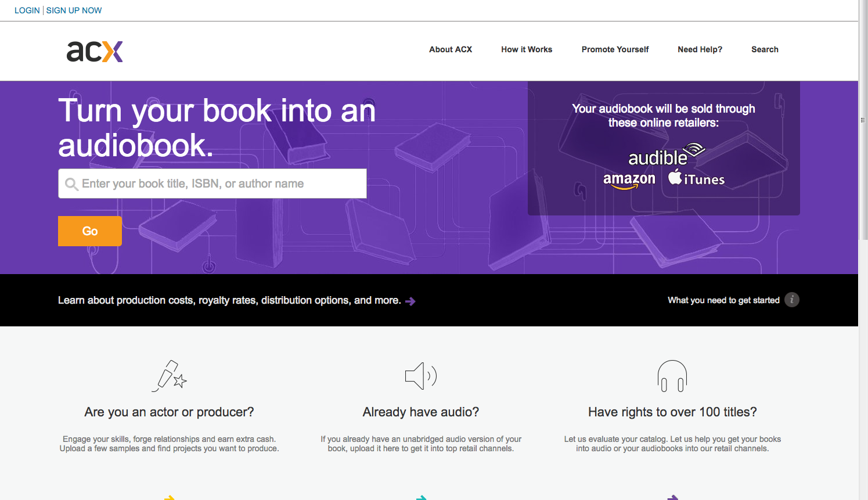Click the 'Are you an actor or producer?' heading

pos(169,412)
